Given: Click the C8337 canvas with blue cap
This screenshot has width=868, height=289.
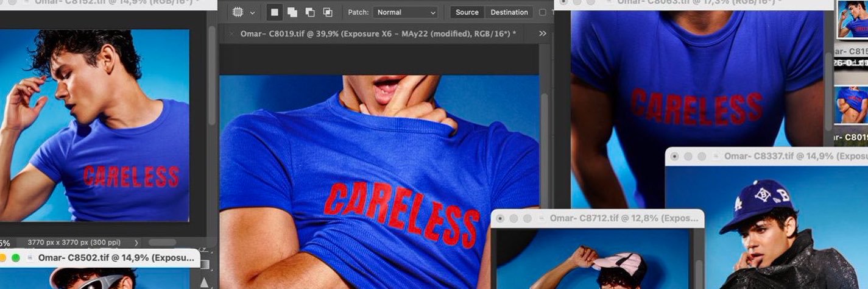Looking at the screenshot, I should [x=766, y=227].
